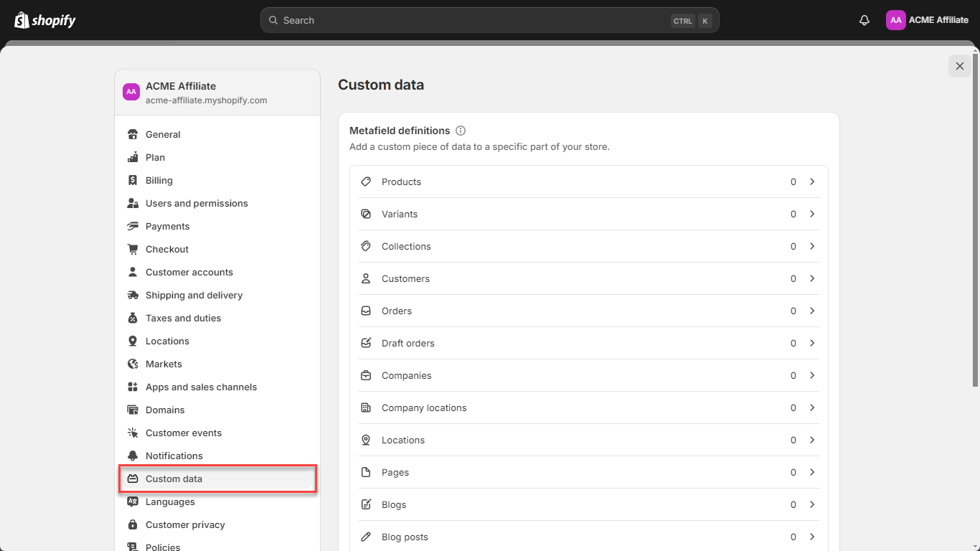Open General in settings sidebar
This screenshot has width=980, height=551.
tap(217, 134)
